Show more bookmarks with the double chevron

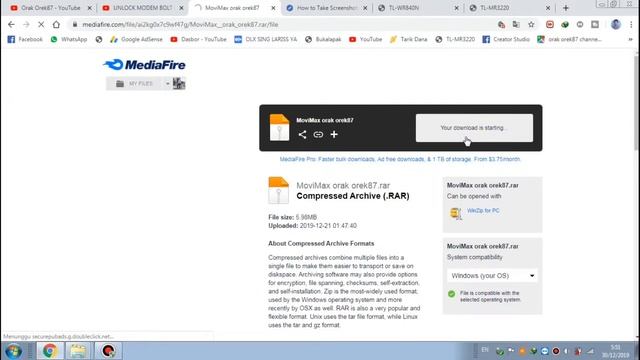coord(630,40)
